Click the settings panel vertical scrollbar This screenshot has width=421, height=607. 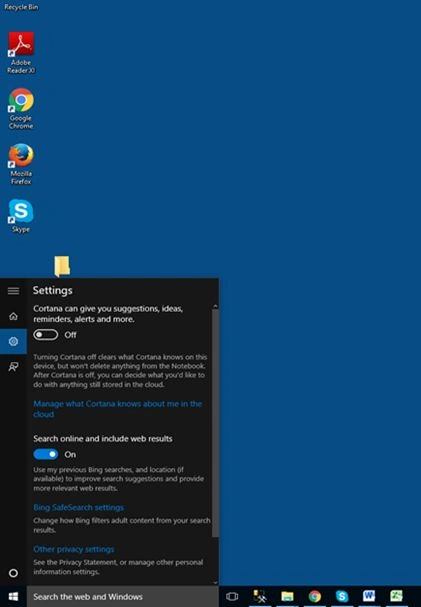click(215, 422)
